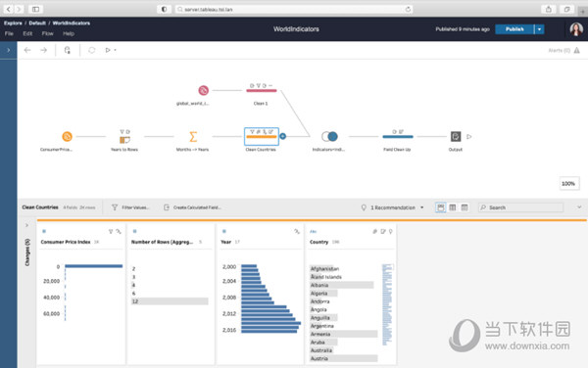Open the 1 Recommendation dropdown
Screen dimensions: 588x368
[392, 207]
